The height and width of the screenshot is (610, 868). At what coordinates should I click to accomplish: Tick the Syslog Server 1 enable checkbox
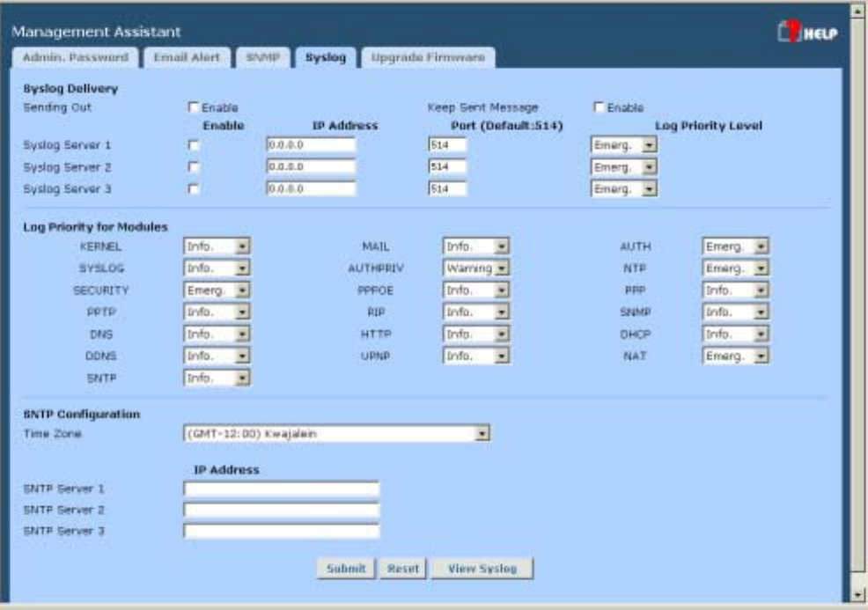pos(193,144)
